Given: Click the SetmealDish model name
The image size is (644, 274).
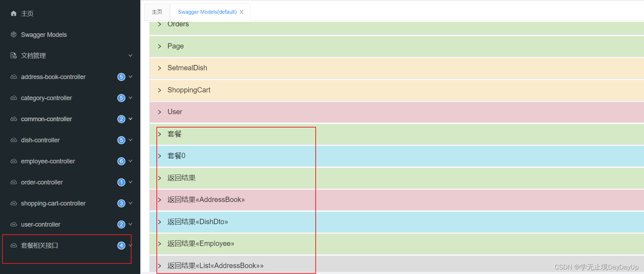Looking at the screenshot, I should pos(187,68).
